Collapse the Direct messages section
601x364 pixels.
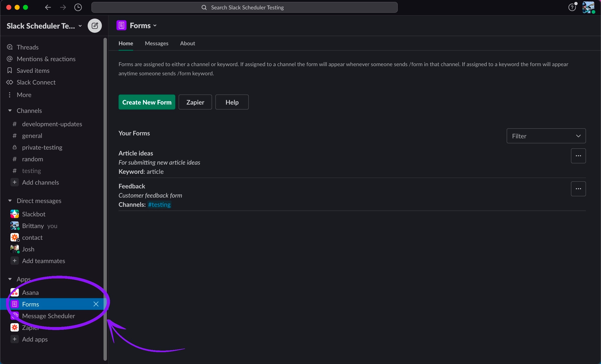[10, 201]
